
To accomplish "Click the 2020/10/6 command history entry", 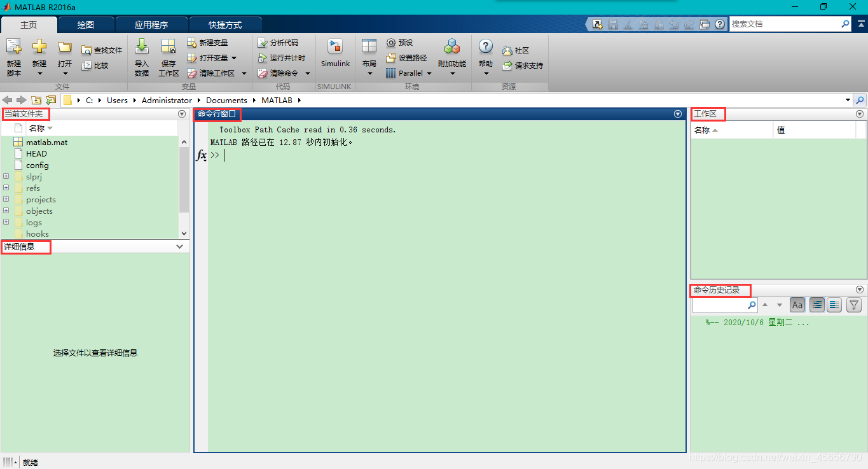I will coord(757,323).
